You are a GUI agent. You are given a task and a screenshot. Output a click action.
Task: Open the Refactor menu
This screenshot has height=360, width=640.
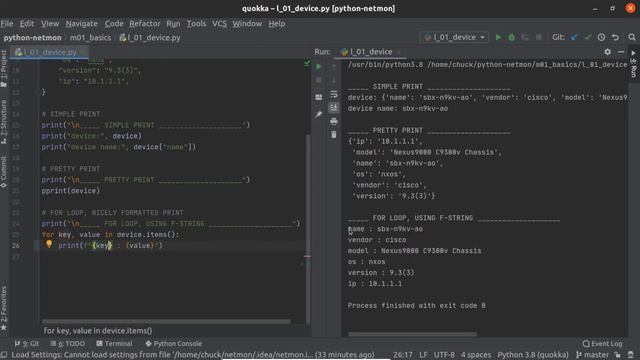tap(145, 24)
